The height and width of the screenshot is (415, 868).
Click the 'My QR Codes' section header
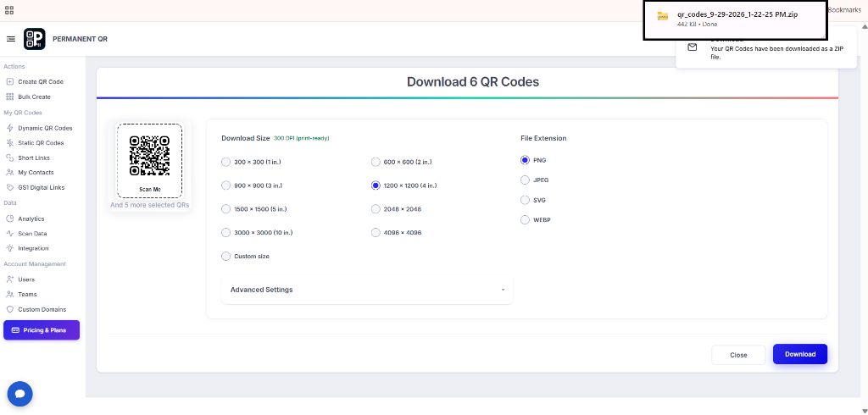pyautogui.click(x=23, y=113)
